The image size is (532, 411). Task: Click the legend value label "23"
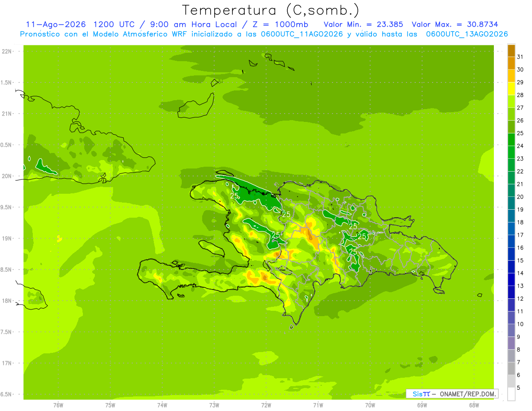tap(520, 159)
